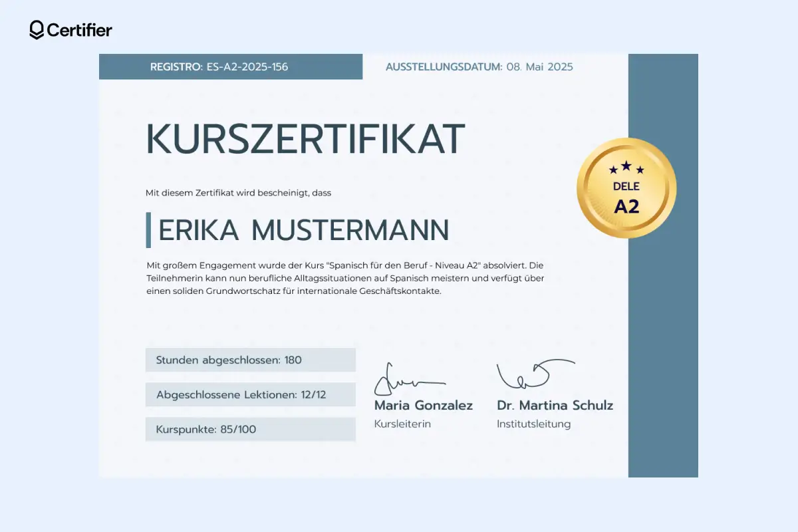Click the KURSZERTIFIKAT heading
Image resolution: width=798 pixels, height=532 pixels.
[x=305, y=140]
